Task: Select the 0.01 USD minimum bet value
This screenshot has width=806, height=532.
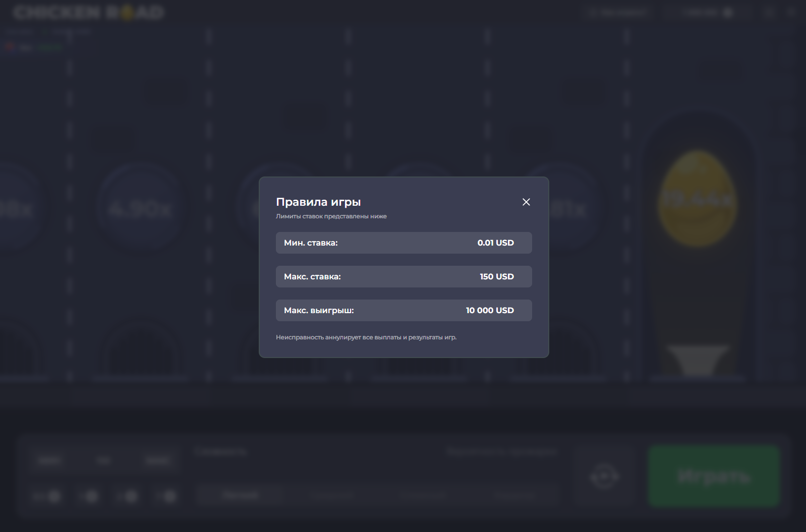Action: point(495,243)
